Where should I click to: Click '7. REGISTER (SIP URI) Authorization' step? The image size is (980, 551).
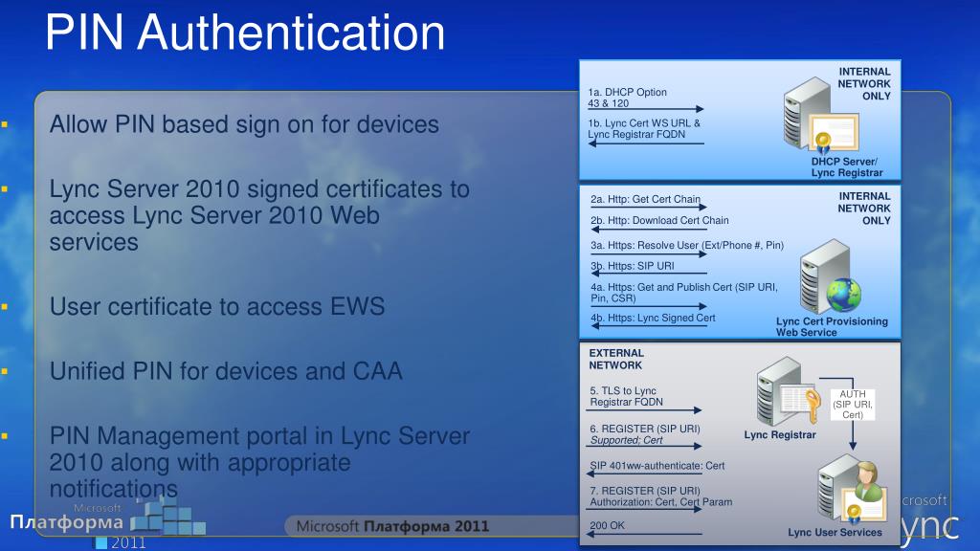pos(660,496)
